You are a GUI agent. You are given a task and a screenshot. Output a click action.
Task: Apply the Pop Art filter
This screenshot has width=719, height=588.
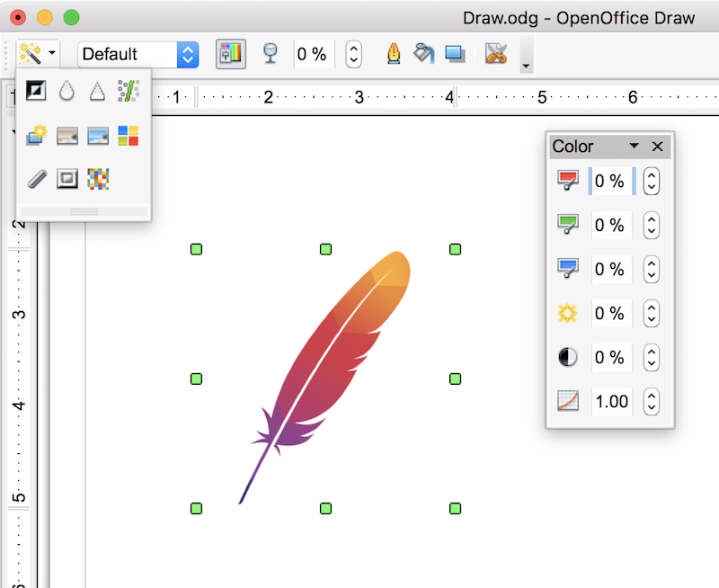pos(129,135)
